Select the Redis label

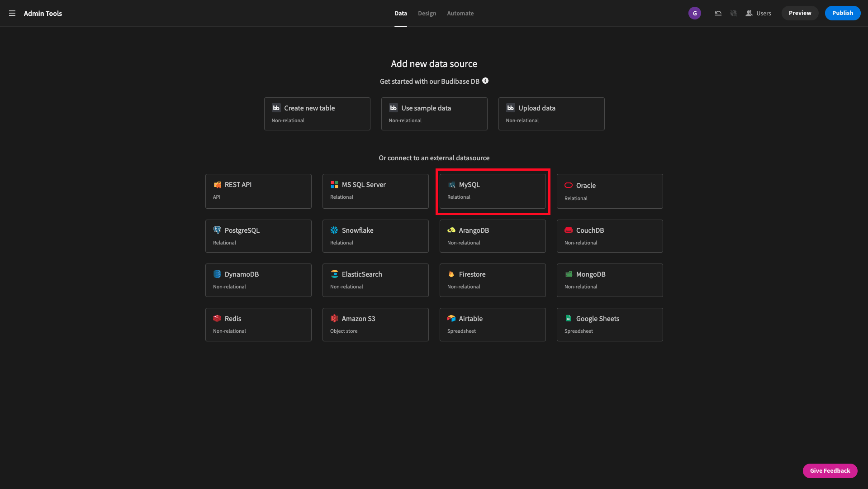[233, 319]
